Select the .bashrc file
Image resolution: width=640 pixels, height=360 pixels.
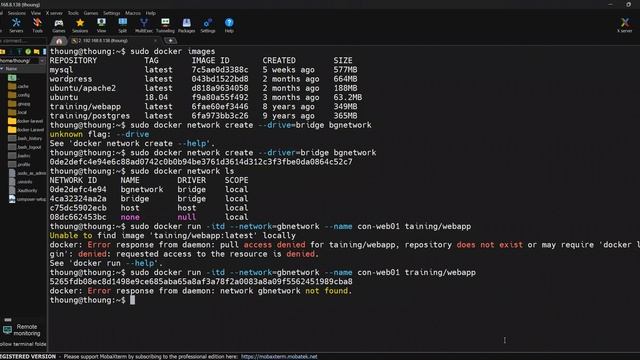20,156
